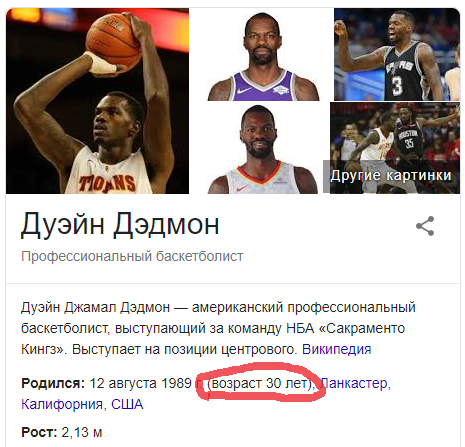Click the description paragraph about Сакраменто Кингз
The width and height of the screenshot is (465, 447).
(x=218, y=328)
